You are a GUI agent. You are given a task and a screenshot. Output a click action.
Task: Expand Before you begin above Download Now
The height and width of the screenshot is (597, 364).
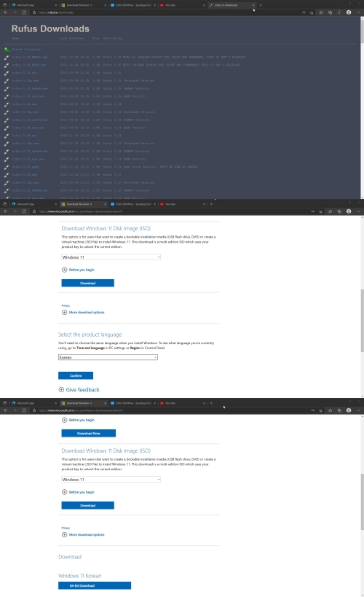pos(78,420)
